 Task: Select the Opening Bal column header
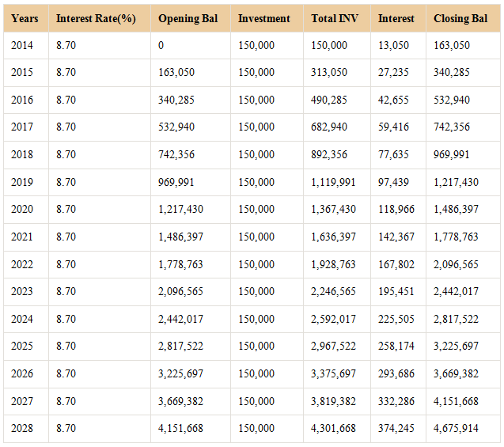[188, 18]
